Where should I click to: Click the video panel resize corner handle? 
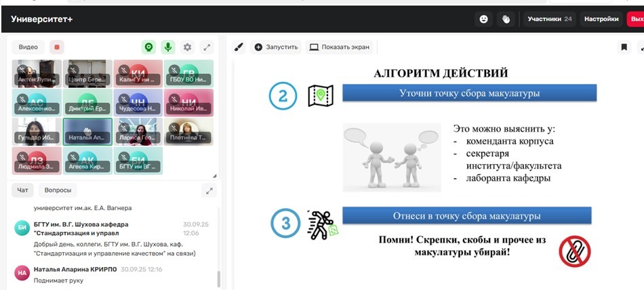tap(215, 175)
